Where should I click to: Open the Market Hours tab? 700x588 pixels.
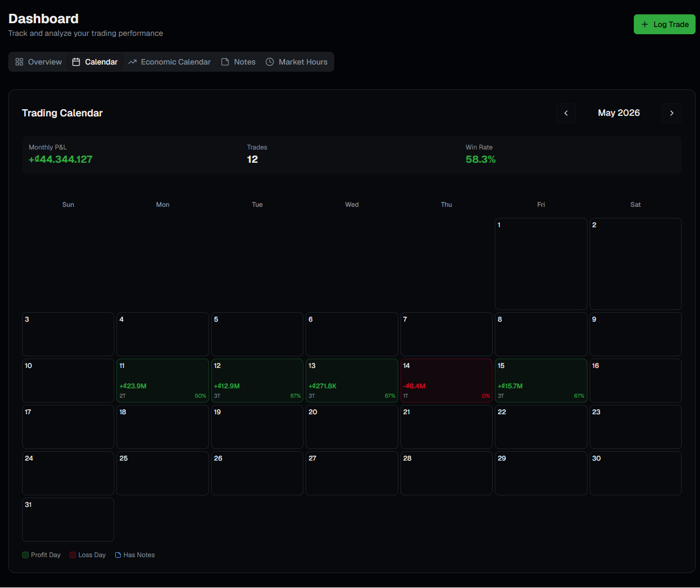[x=297, y=62]
